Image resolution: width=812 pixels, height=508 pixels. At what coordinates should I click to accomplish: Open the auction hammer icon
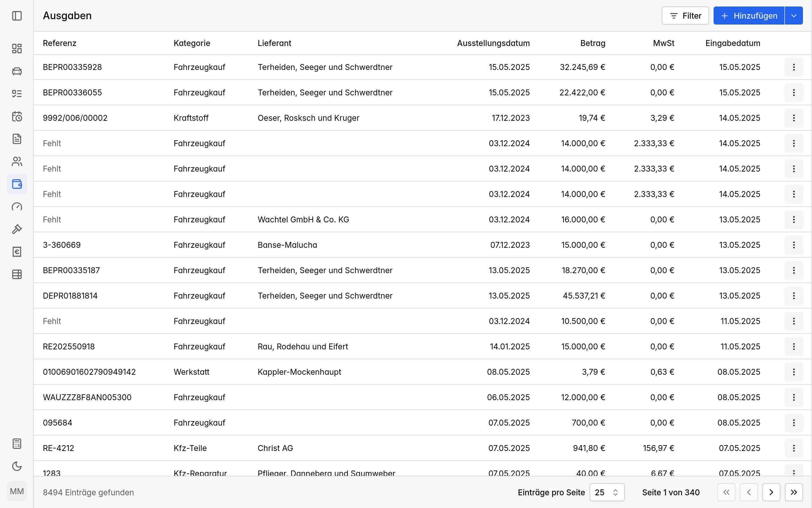[x=17, y=229]
